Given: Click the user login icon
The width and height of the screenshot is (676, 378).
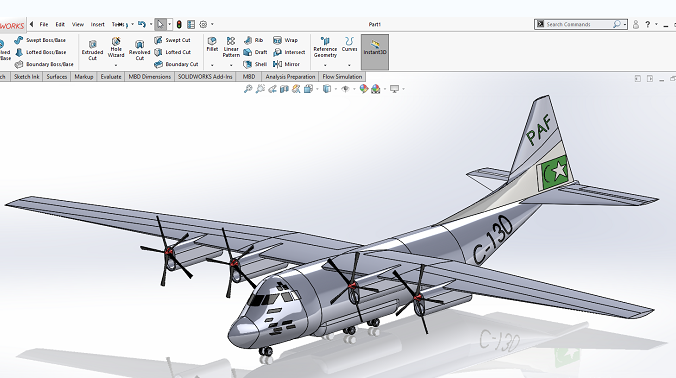Looking at the screenshot, I should 635,25.
